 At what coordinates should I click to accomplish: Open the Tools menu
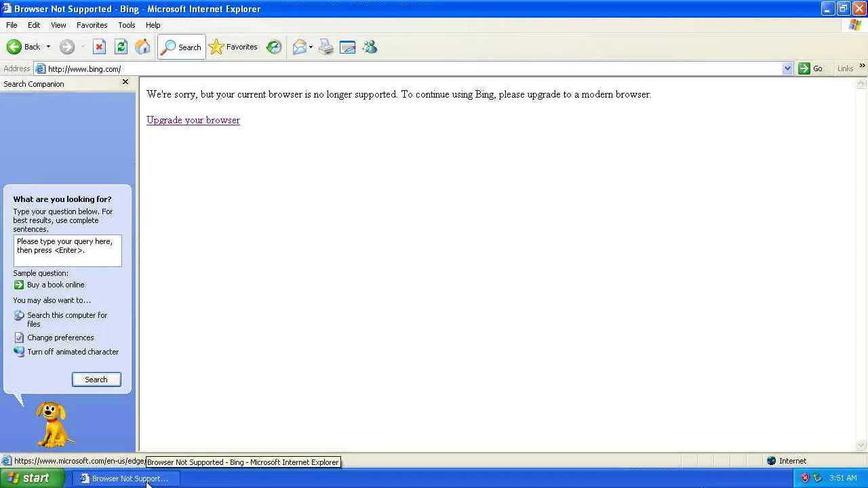point(127,25)
